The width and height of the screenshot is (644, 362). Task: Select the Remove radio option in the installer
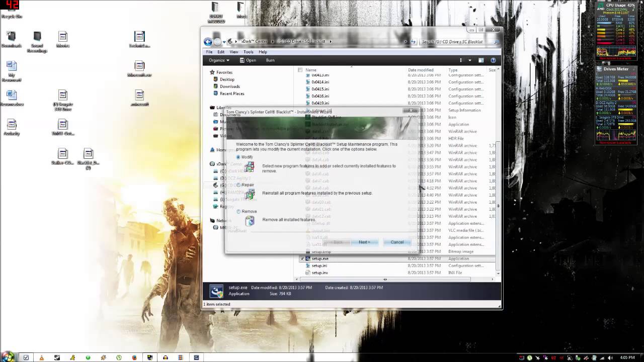click(x=238, y=211)
